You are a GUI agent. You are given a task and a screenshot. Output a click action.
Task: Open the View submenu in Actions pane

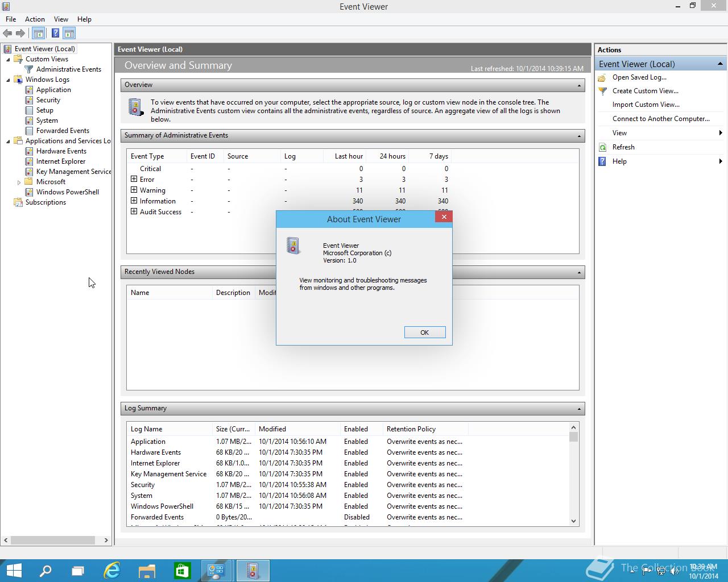click(660, 133)
